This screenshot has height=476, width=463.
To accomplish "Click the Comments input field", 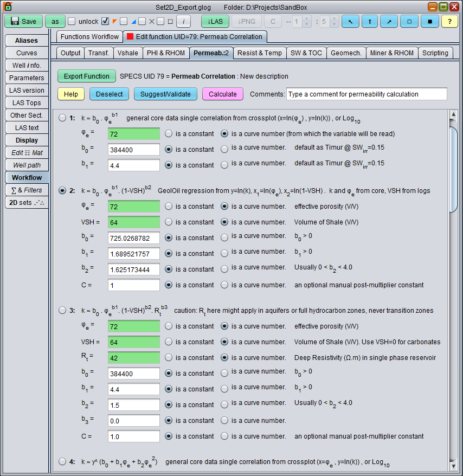I will coord(366,94).
